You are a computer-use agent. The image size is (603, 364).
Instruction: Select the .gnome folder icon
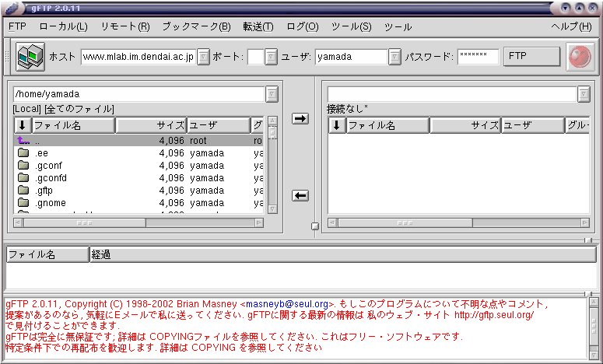point(23,202)
